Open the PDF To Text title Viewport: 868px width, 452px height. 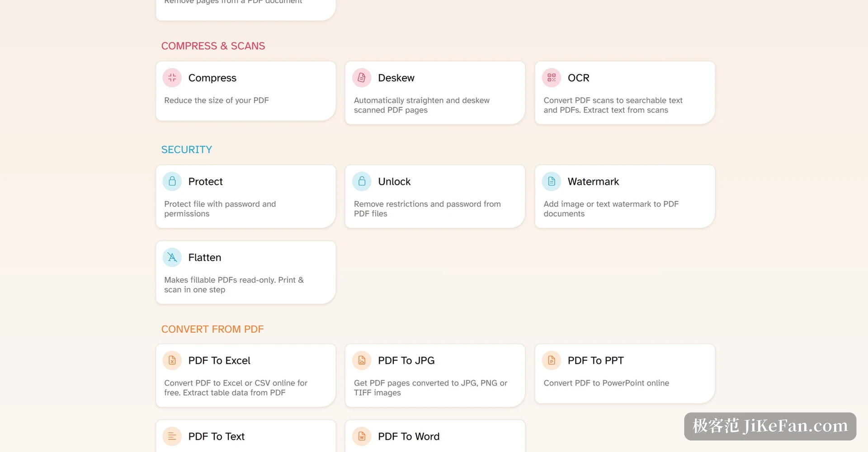[x=216, y=436]
